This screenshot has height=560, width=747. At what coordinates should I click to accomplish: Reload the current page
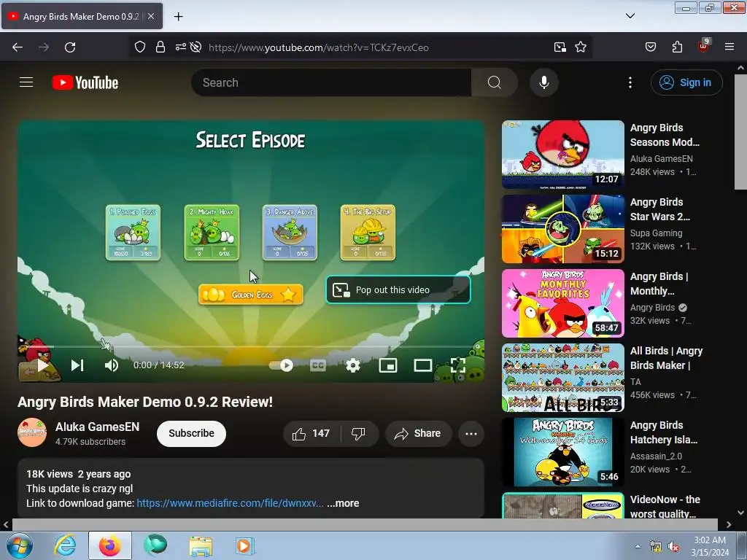70,47
